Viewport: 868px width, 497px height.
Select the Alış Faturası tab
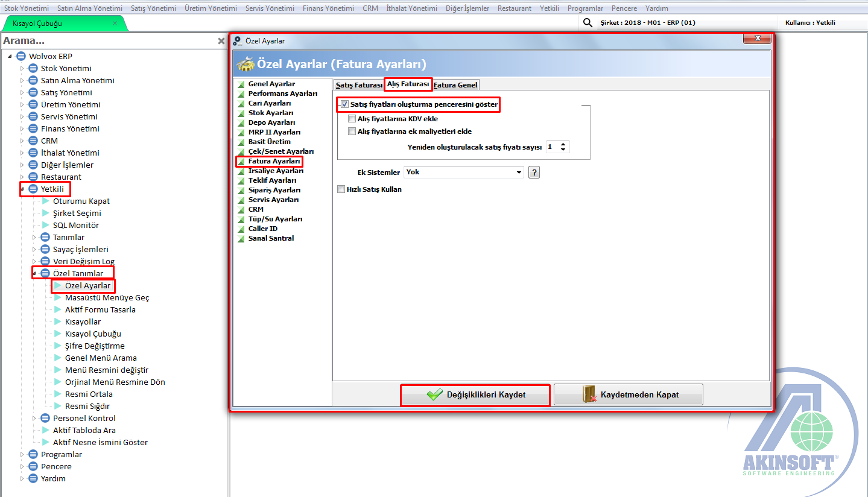point(408,84)
